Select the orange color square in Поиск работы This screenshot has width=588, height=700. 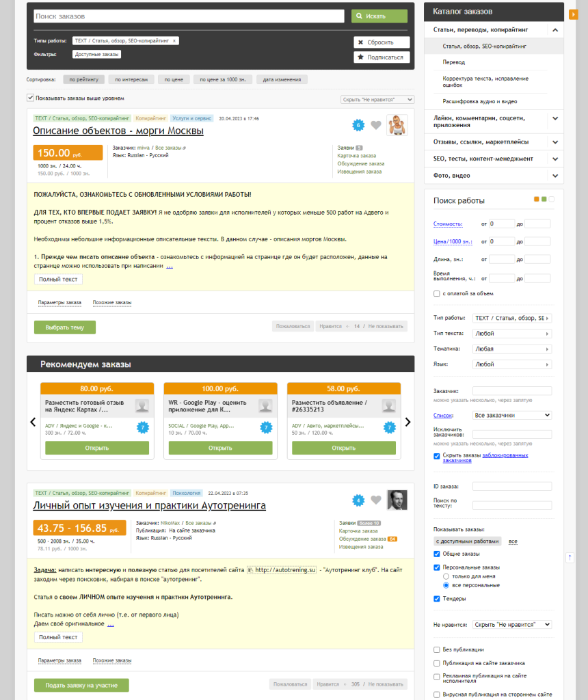[537, 200]
